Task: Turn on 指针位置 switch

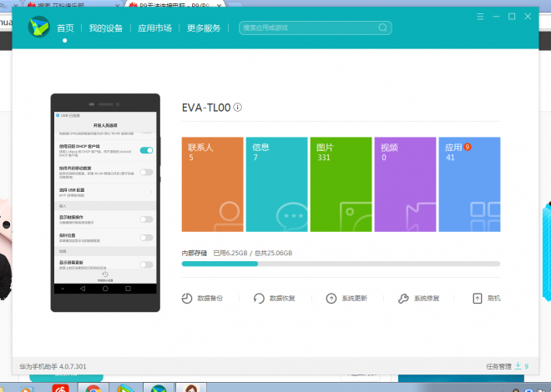Action: [x=146, y=238]
